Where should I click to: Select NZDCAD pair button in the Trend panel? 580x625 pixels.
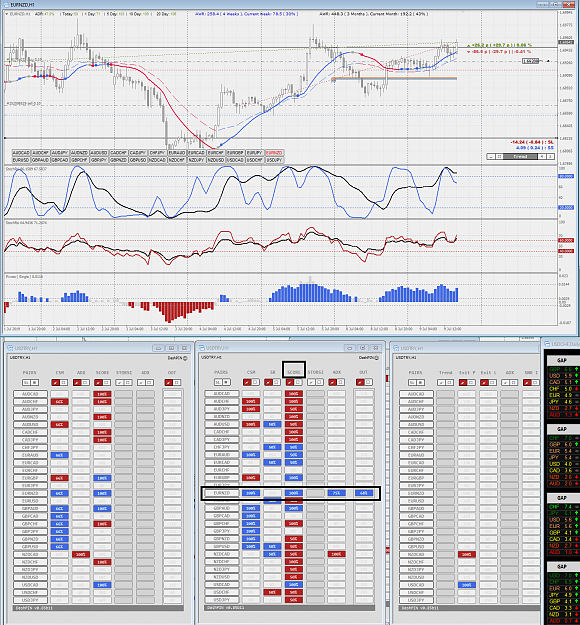pyautogui.click(x=416, y=554)
